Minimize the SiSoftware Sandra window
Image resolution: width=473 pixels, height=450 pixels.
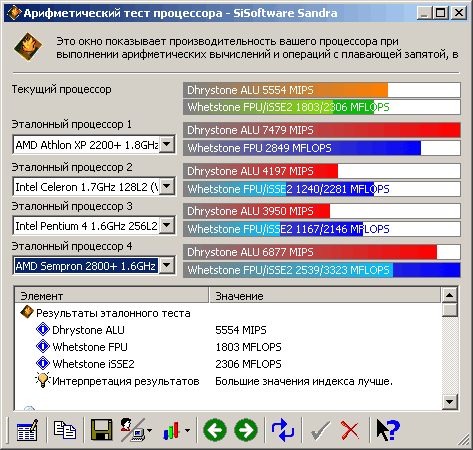pyautogui.click(x=424, y=13)
